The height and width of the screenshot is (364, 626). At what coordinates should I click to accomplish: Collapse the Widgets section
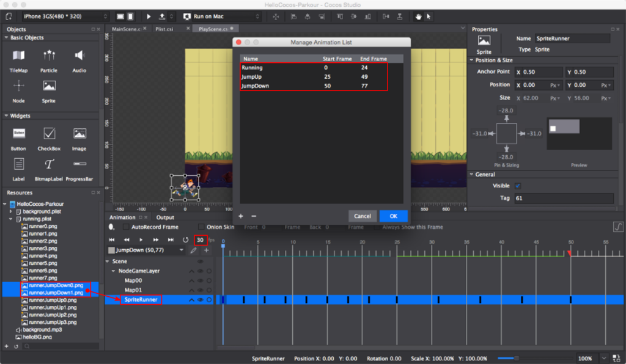click(x=6, y=115)
